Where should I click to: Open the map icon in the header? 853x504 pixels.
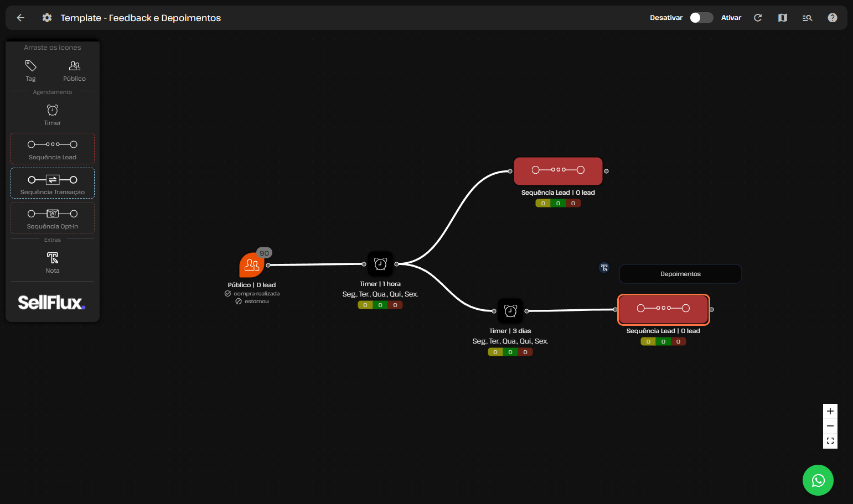pos(782,18)
